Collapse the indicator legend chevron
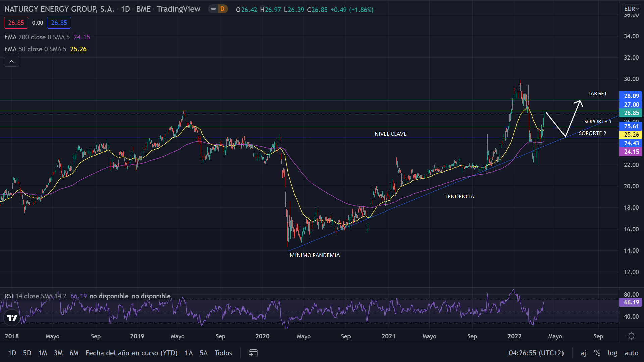The width and height of the screenshot is (644, 362). [12, 61]
